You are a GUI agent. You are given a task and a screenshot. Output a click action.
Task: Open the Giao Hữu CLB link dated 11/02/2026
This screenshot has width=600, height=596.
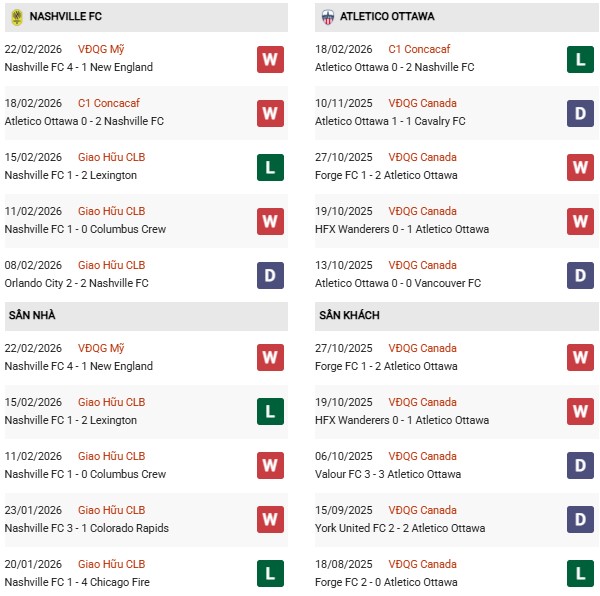tap(112, 211)
